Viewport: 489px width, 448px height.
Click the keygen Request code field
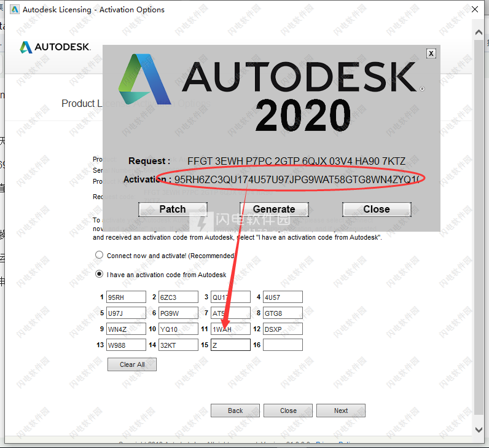pyautogui.click(x=296, y=161)
